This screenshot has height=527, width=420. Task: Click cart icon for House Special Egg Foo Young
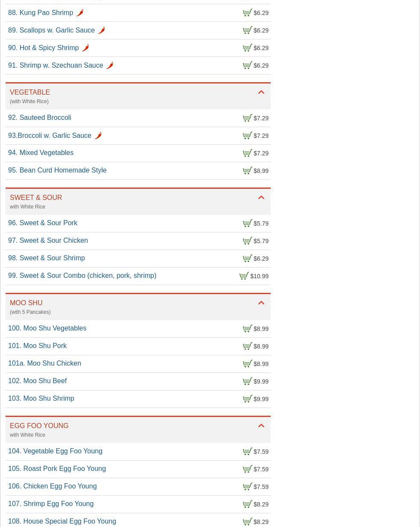(x=248, y=522)
